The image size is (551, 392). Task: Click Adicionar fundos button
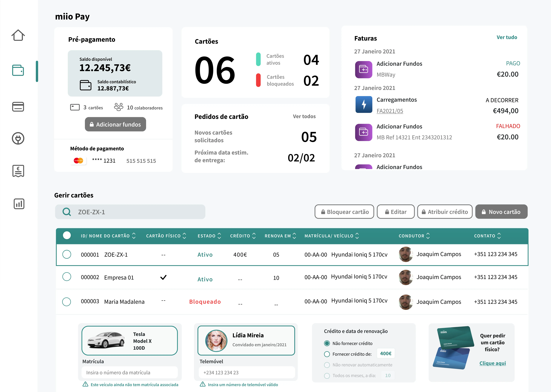coord(115,124)
